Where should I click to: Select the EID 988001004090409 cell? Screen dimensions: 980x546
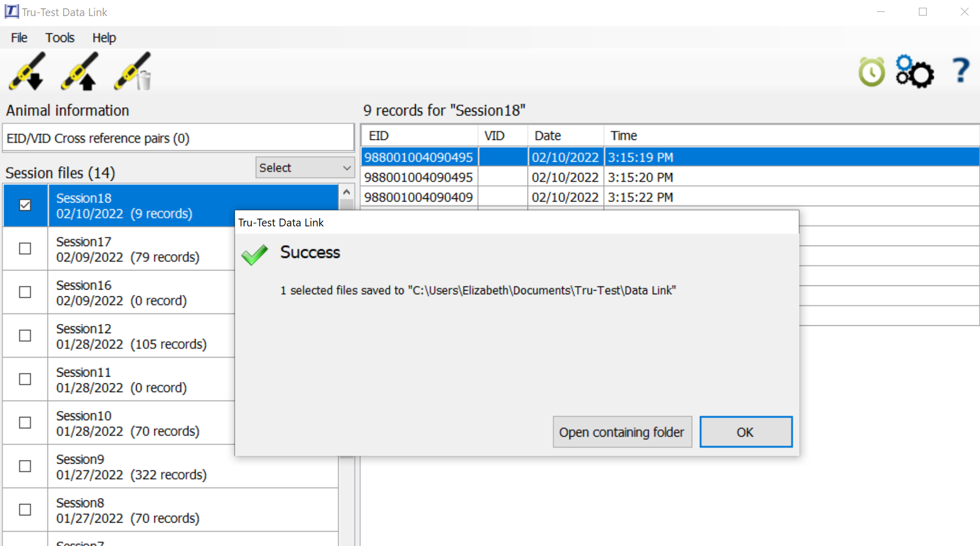point(419,197)
